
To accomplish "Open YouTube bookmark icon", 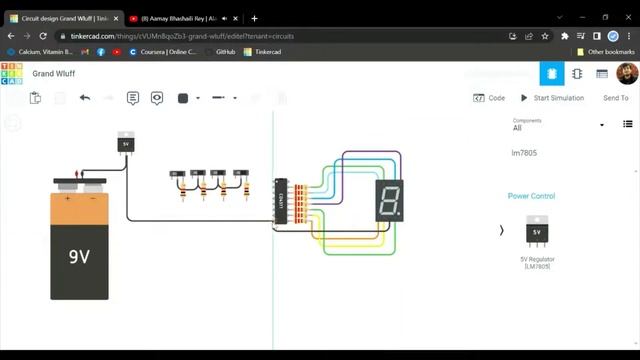I will [117, 52].
